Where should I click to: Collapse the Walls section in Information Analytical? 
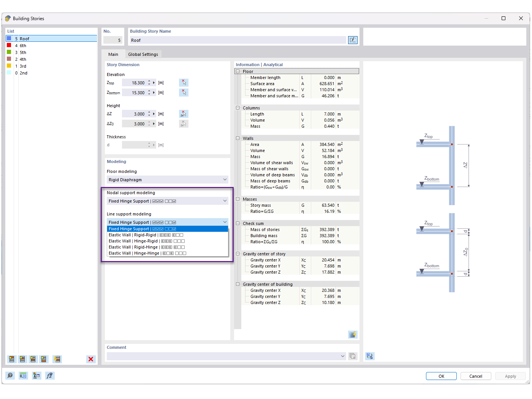click(237, 138)
